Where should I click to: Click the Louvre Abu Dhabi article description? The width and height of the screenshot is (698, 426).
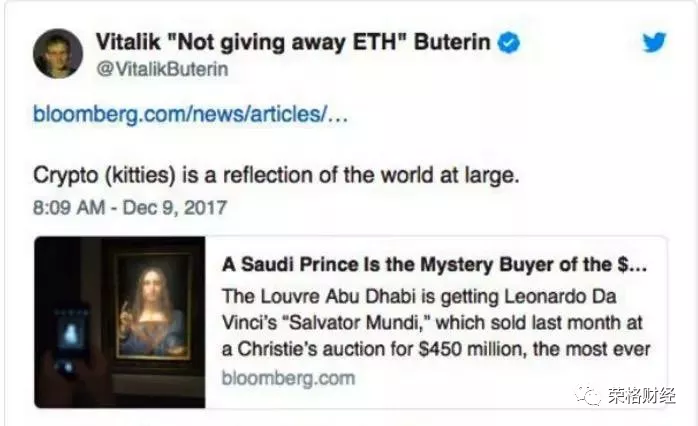point(436,323)
